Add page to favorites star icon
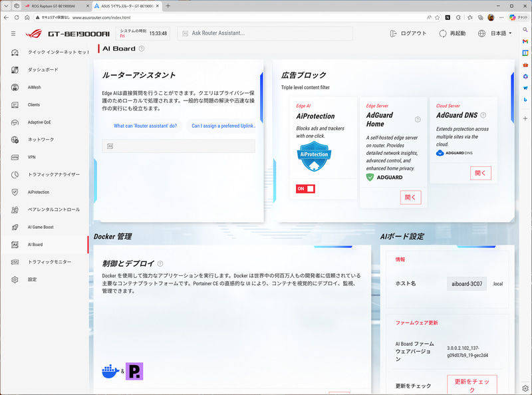This screenshot has height=395, width=532. [x=438, y=17]
